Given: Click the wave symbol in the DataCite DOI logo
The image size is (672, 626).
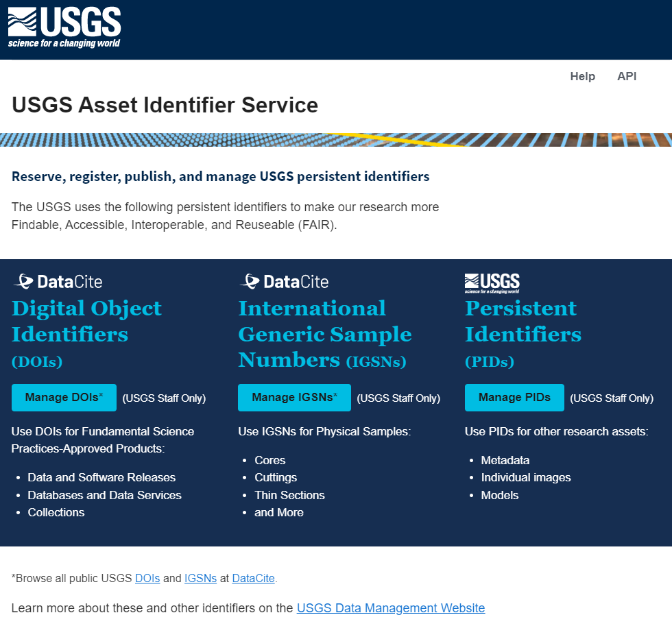Looking at the screenshot, I should click(x=25, y=281).
